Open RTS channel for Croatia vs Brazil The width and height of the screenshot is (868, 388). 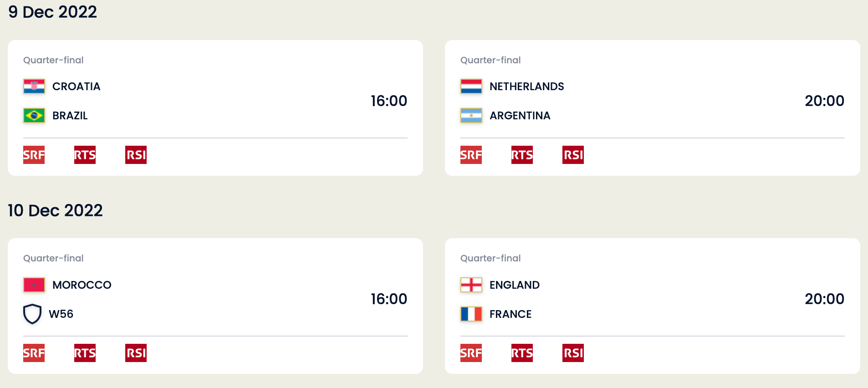(x=85, y=155)
